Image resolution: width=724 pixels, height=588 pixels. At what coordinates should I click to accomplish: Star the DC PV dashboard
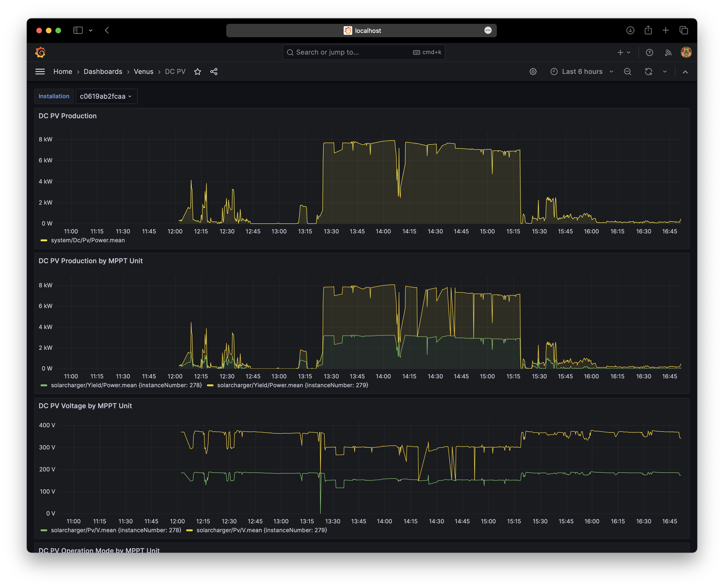coord(198,72)
